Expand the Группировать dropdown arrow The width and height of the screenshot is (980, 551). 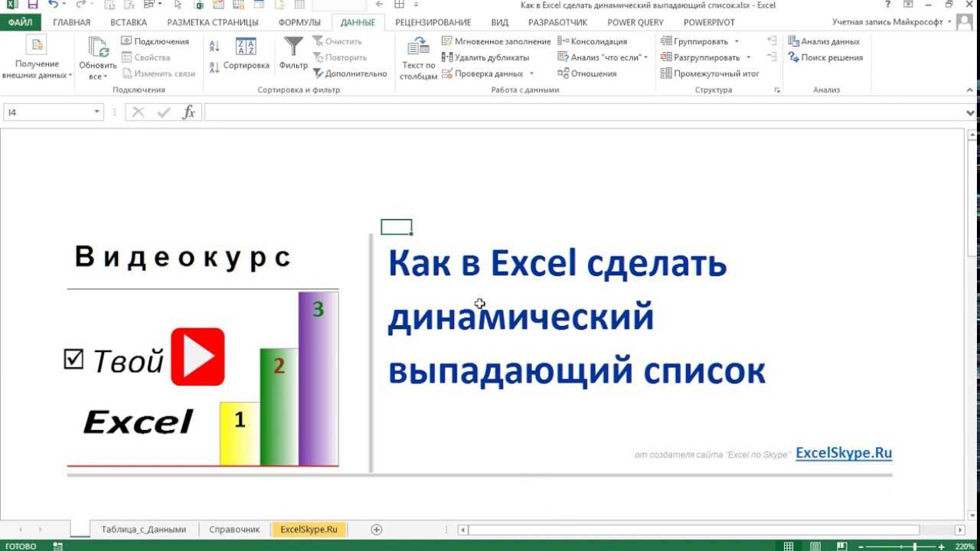point(737,41)
